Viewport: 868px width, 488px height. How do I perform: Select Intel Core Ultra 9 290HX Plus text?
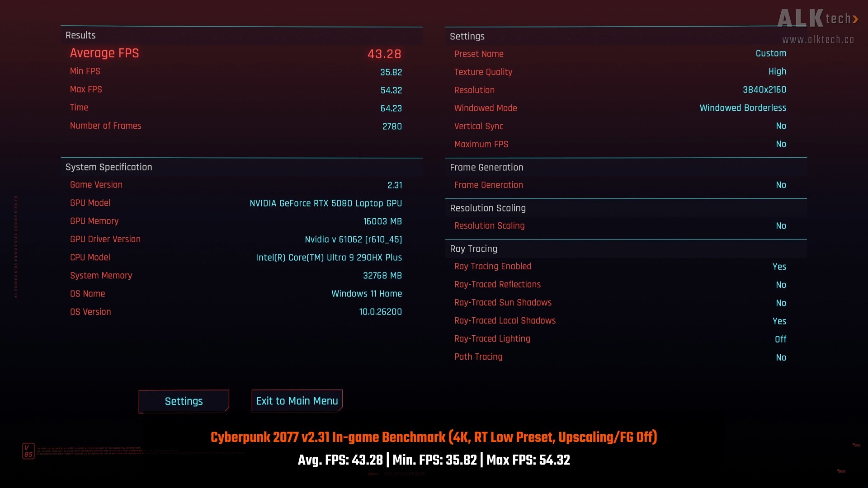329,258
